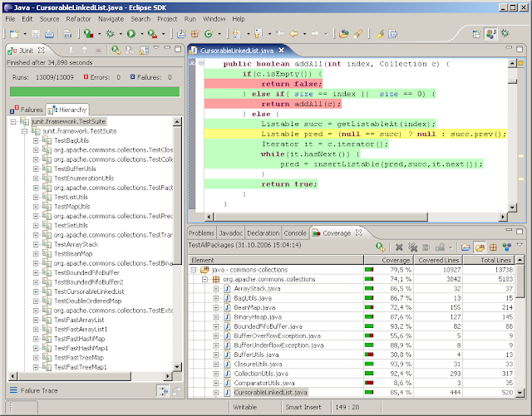Click the New file wizard icon
This screenshot has width=532, height=416.
(x=14, y=33)
